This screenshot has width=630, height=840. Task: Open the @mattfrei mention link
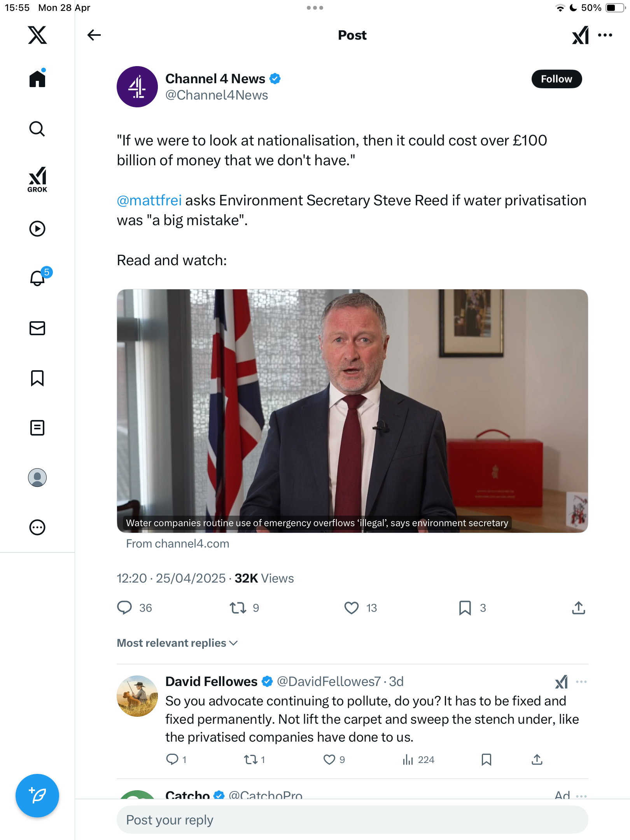coord(149,200)
